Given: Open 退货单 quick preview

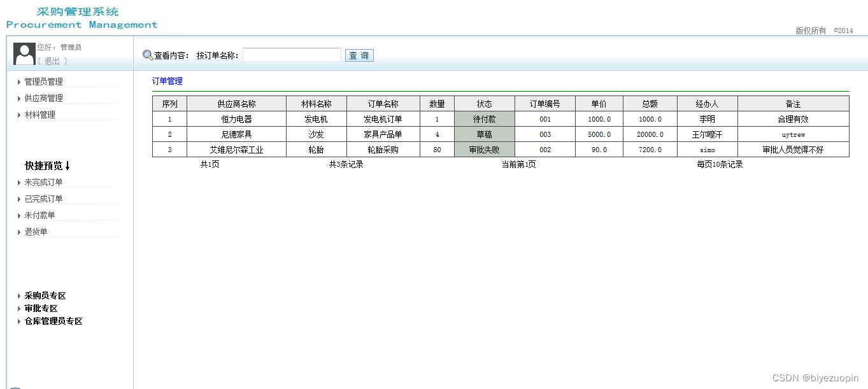Looking at the screenshot, I should (x=36, y=232).
